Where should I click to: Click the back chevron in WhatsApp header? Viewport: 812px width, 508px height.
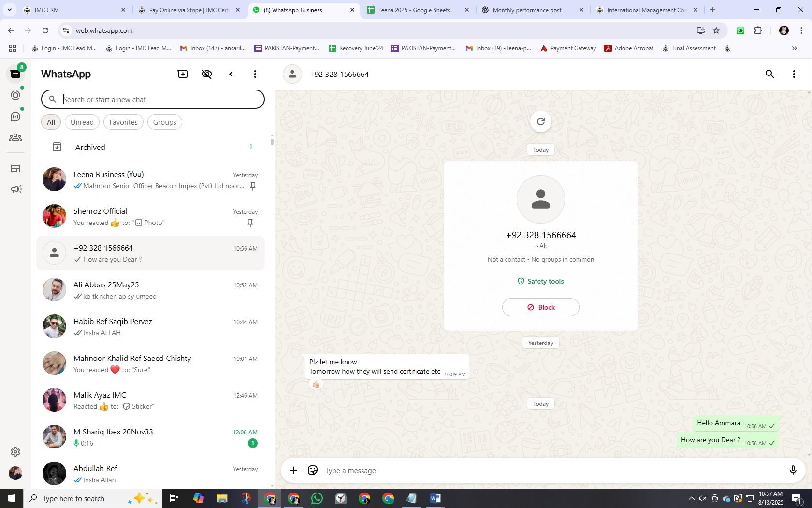(231, 74)
